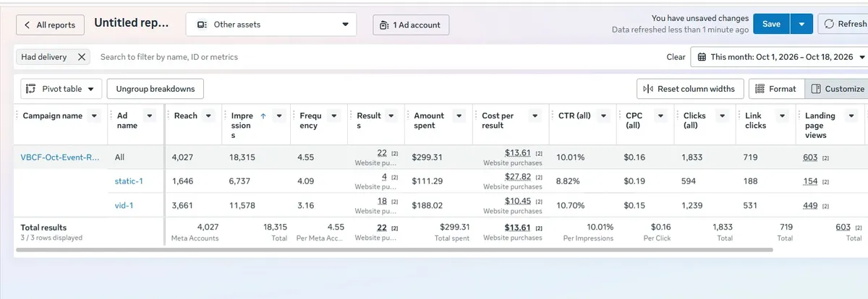Click the ad account briefcase icon
The width and height of the screenshot is (868, 299).
tap(384, 25)
